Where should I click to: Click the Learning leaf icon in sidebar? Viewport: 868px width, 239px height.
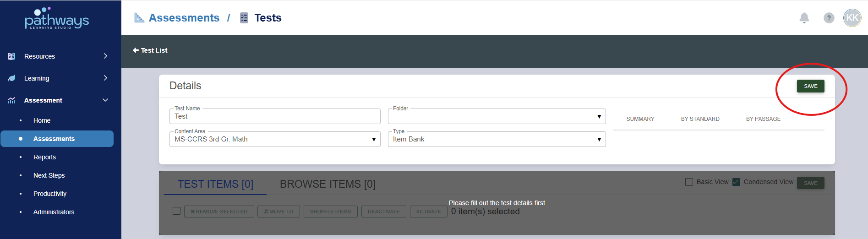point(11,78)
